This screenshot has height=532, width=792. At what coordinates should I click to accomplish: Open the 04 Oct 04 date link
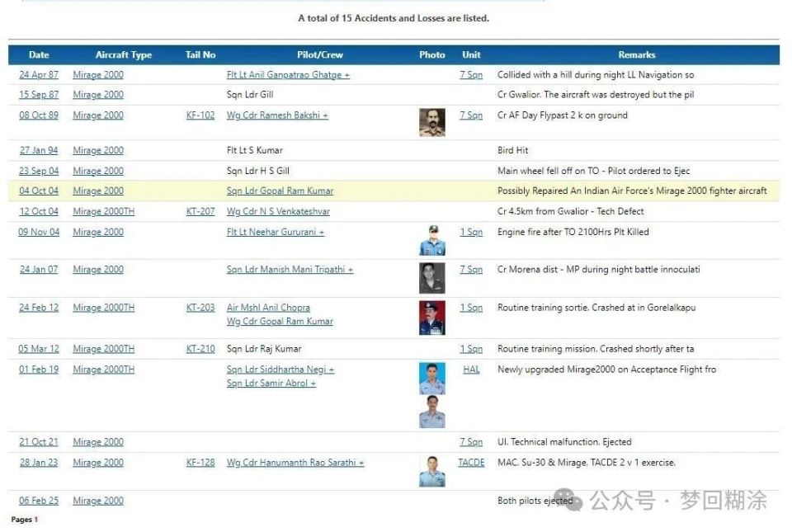pyautogui.click(x=39, y=191)
